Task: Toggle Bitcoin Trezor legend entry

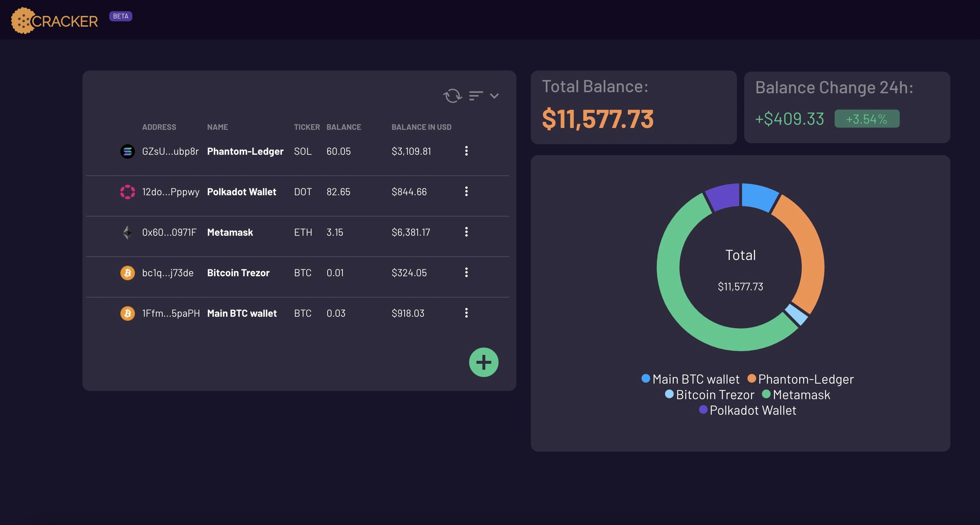Action: coord(710,394)
